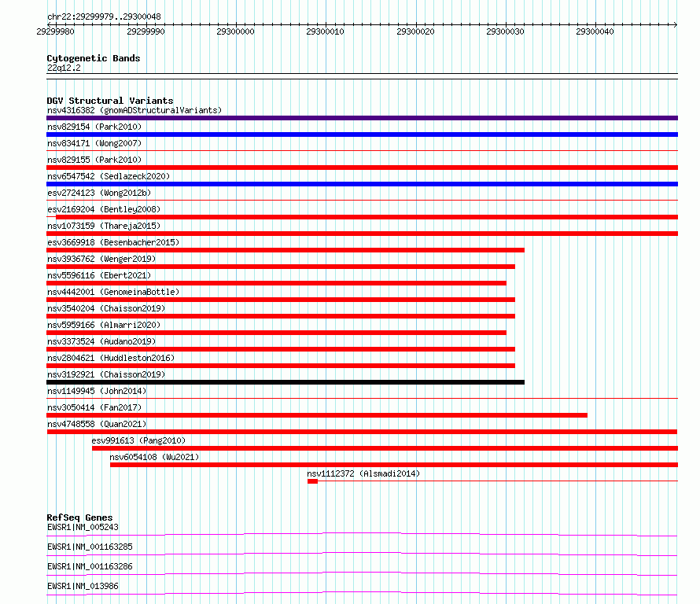Viewport: 700px width, 604px height.
Task: Click nsv3192921 (Chaisson2019) label
Action: click(106, 374)
